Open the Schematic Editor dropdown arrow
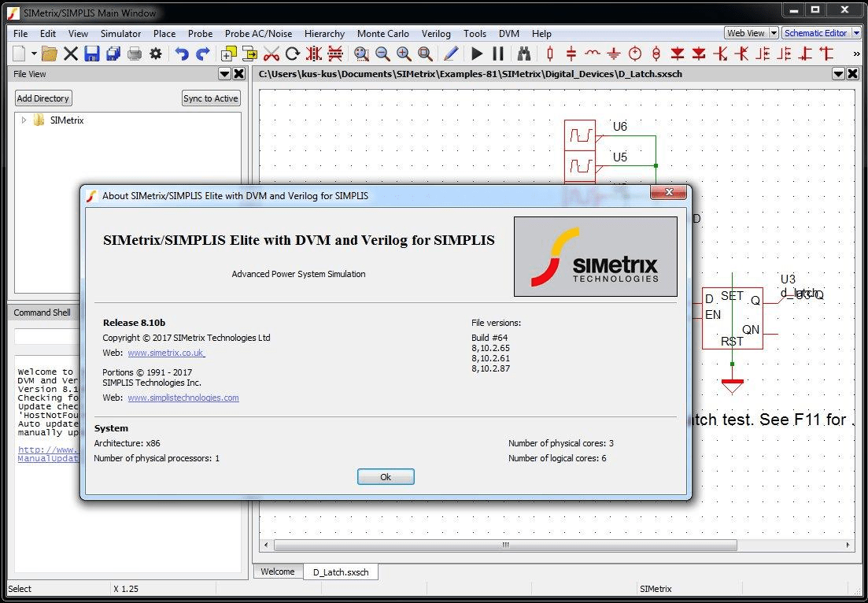 point(858,33)
